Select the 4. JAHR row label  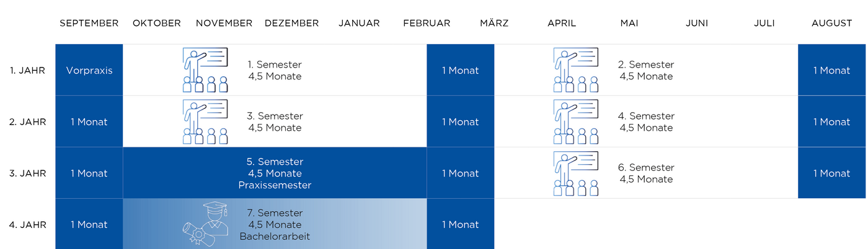coord(28,225)
